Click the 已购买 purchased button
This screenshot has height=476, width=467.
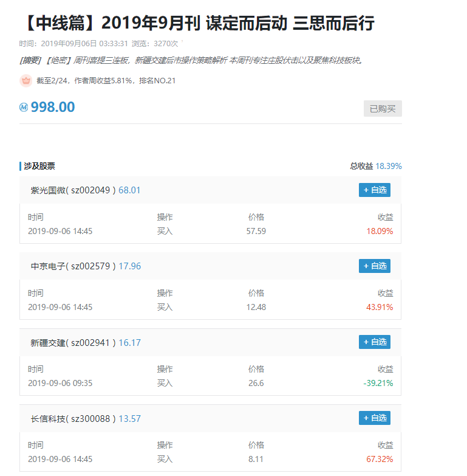click(x=383, y=109)
